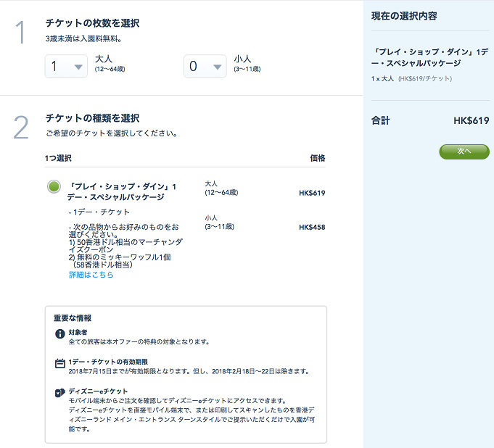The width and height of the screenshot is (494, 448).
Task: Click the 小人 price HK$458
Action: [311, 227]
